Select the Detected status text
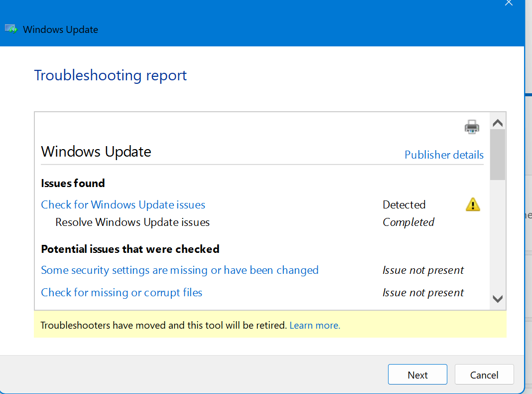532x394 pixels. pyautogui.click(x=404, y=204)
